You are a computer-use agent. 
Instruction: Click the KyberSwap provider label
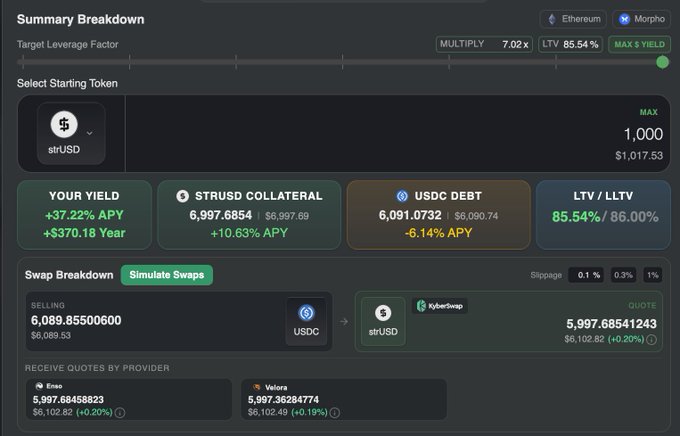tap(439, 306)
